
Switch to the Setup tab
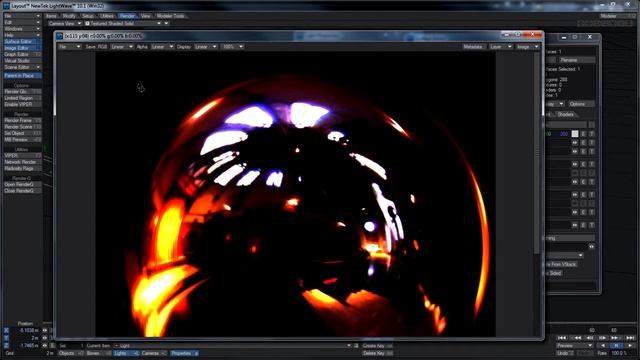click(88, 16)
